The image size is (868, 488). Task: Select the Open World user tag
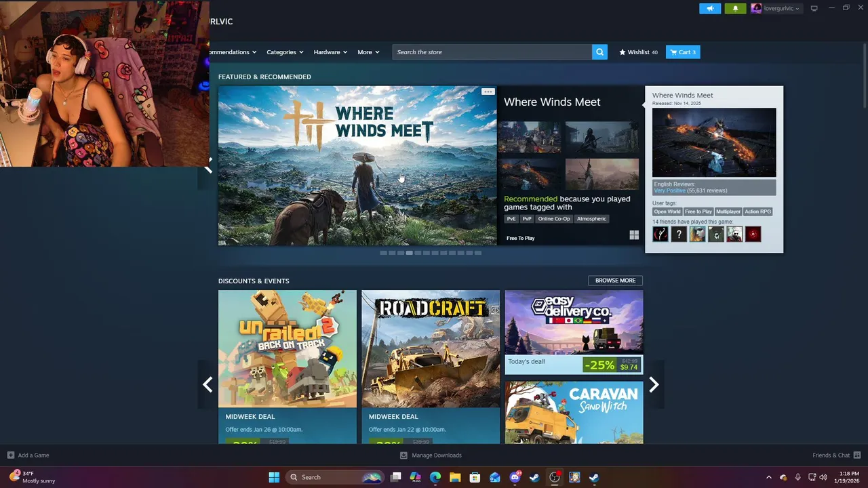pos(667,211)
